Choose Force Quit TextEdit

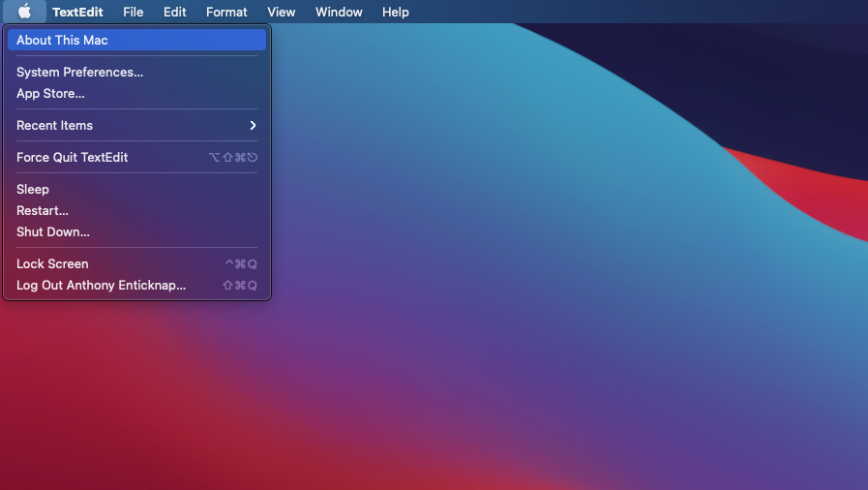click(136, 157)
